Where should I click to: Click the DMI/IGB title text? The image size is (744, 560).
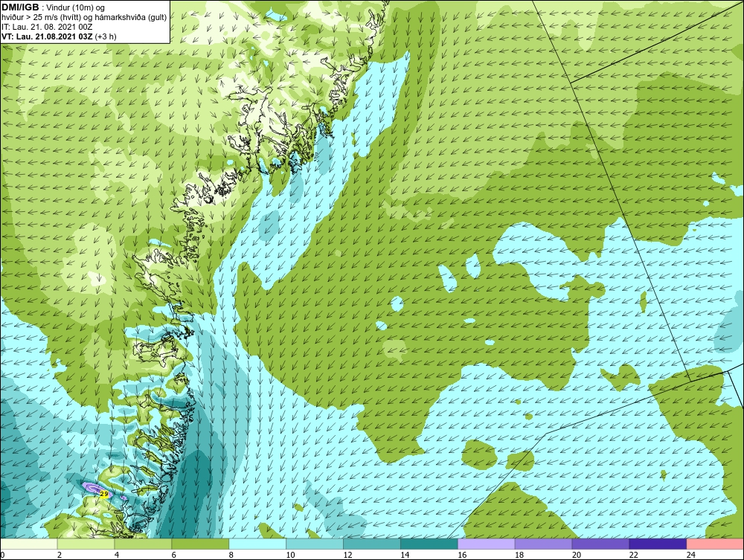[20, 7]
